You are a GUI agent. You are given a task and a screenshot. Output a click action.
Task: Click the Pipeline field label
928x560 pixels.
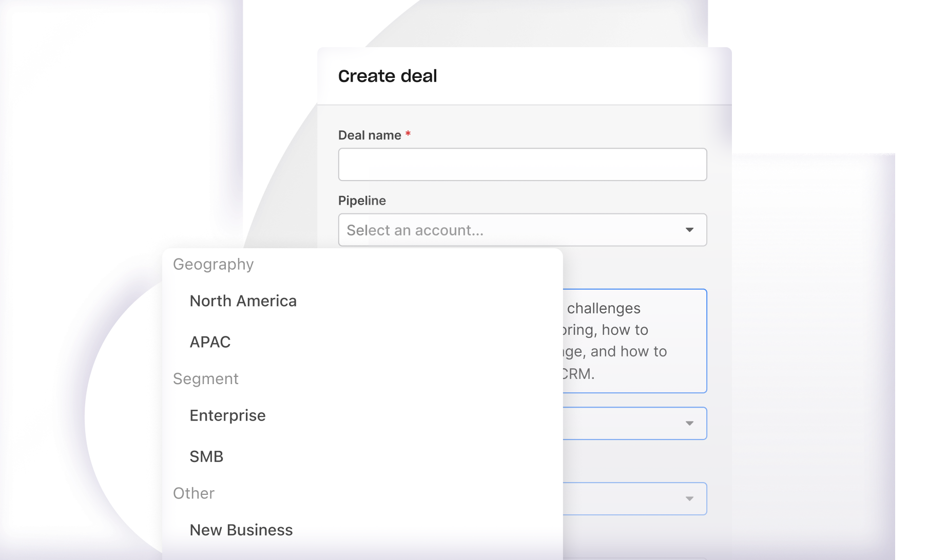[362, 201]
